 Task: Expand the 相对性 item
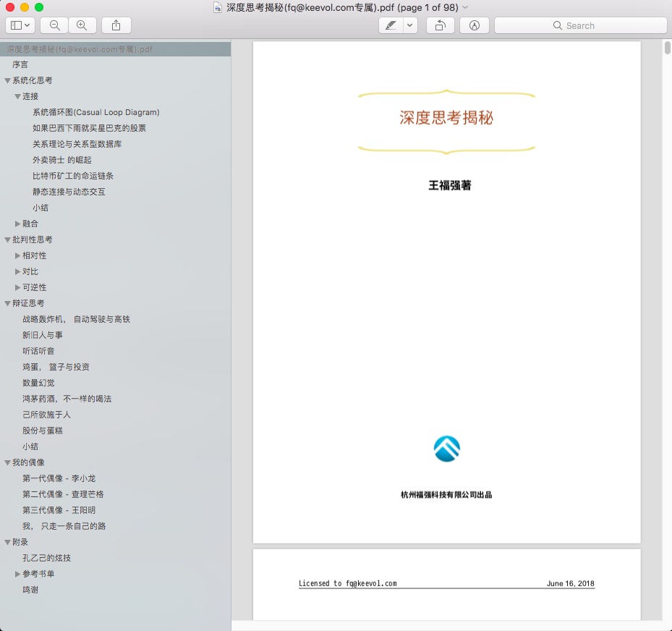(x=17, y=255)
